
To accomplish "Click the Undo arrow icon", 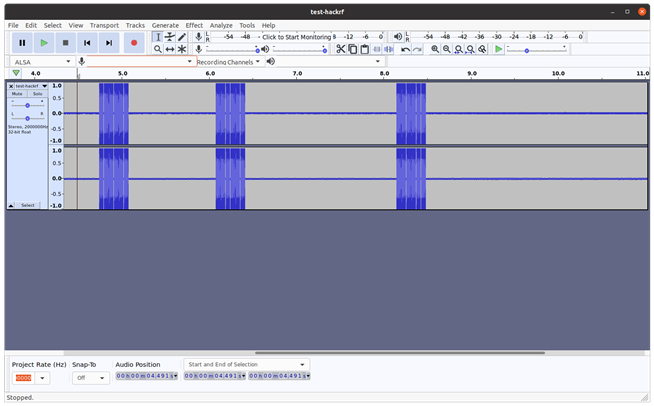I will pyautogui.click(x=405, y=49).
